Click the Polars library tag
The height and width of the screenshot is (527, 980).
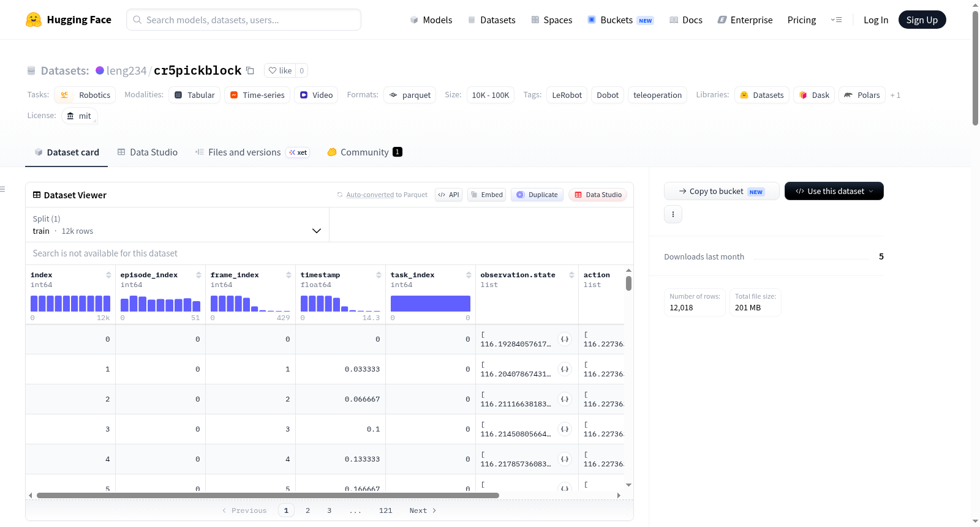[x=862, y=95]
